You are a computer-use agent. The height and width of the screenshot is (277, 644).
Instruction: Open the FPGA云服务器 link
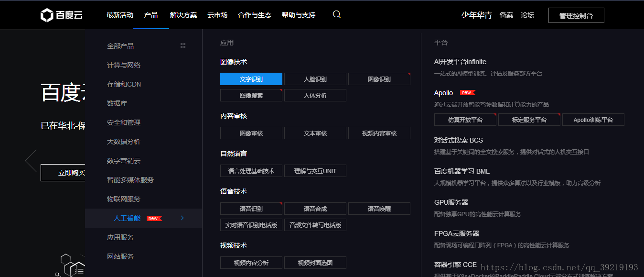pyautogui.click(x=457, y=233)
